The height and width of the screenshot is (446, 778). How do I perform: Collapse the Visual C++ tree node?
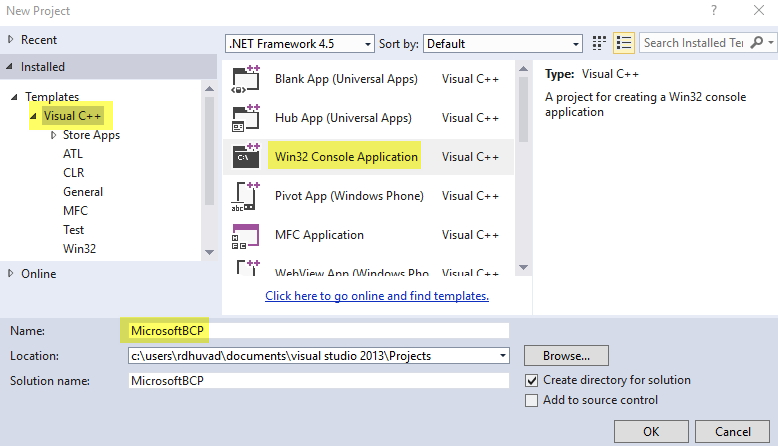[33, 116]
